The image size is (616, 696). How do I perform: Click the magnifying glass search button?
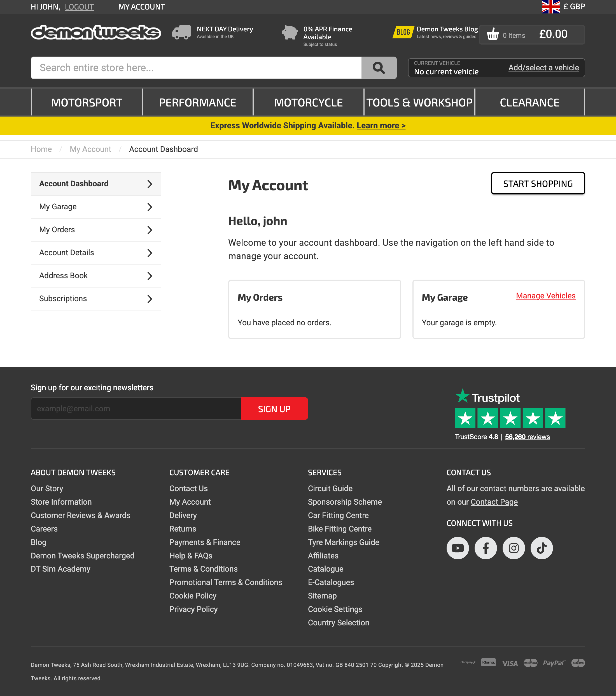pyautogui.click(x=379, y=68)
